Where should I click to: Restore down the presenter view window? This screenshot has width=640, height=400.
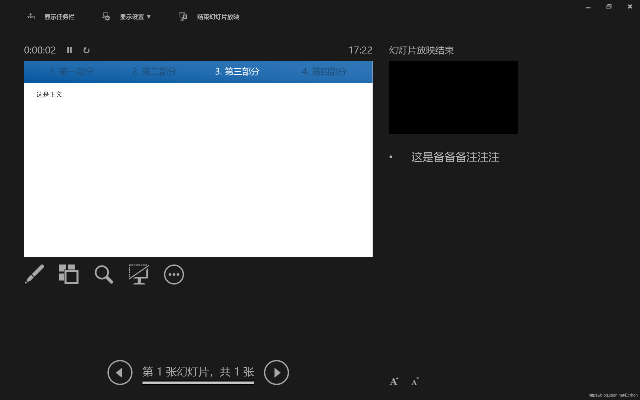pyautogui.click(x=609, y=7)
